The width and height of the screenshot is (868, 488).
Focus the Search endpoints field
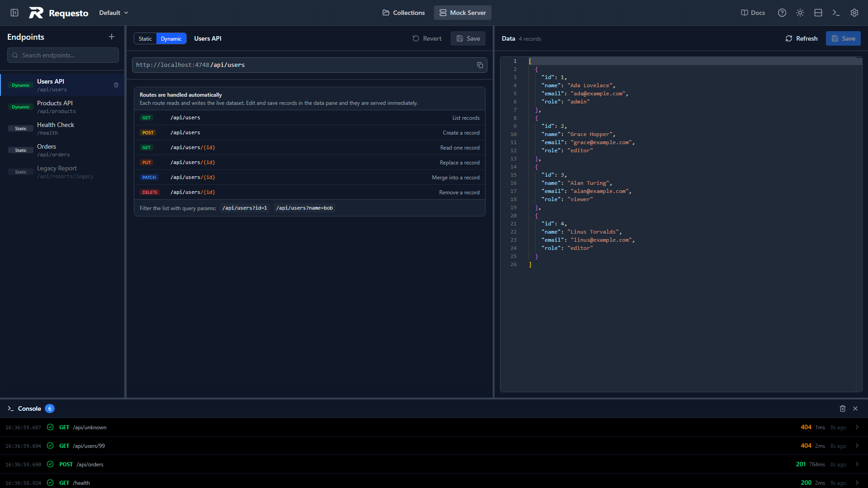63,55
